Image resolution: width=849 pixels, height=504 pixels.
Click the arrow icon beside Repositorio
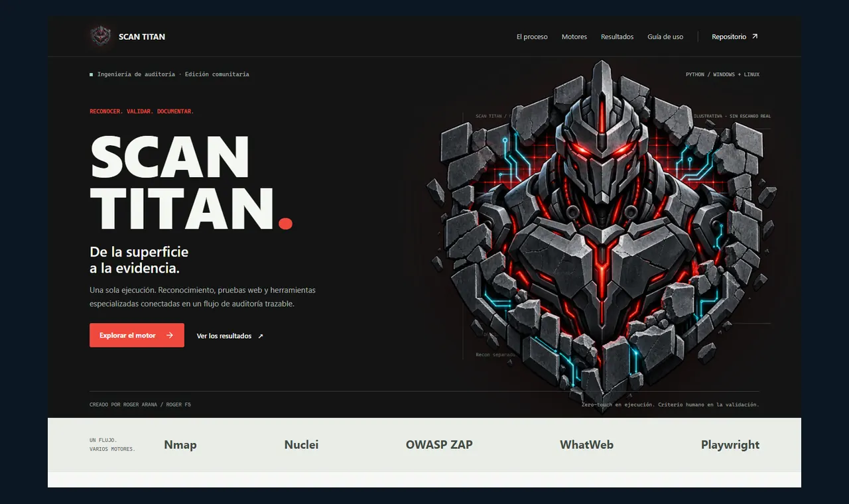coord(755,36)
